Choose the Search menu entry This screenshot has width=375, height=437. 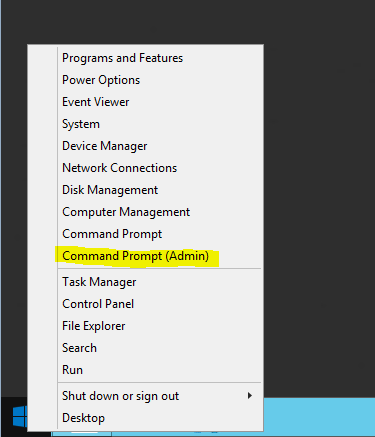[x=79, y=348]
